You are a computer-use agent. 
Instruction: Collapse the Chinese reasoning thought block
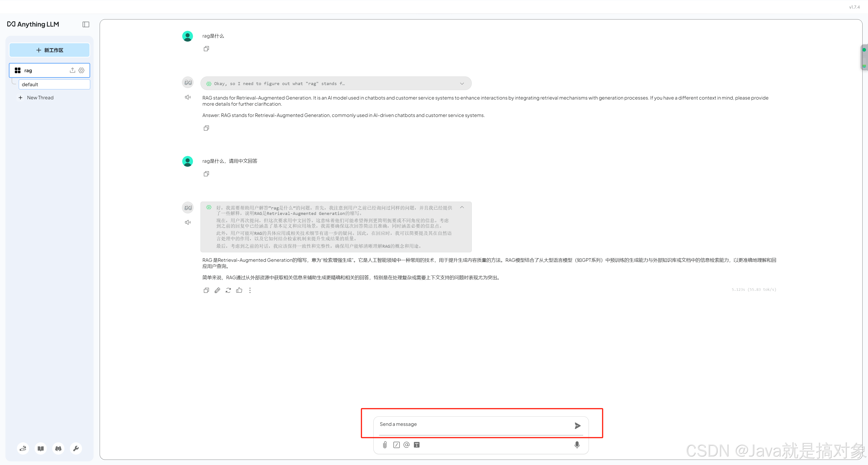point(462,207)
